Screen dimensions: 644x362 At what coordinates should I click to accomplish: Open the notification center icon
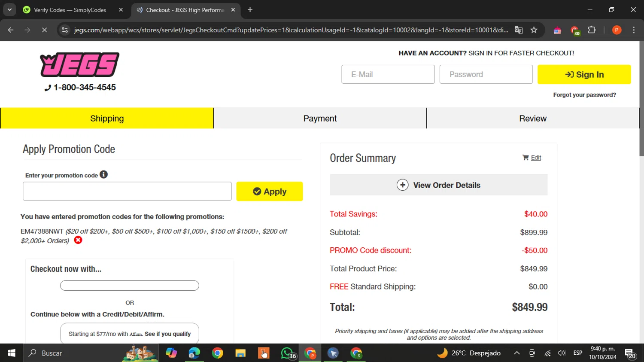pyautogui.click(x=630, y=353)
